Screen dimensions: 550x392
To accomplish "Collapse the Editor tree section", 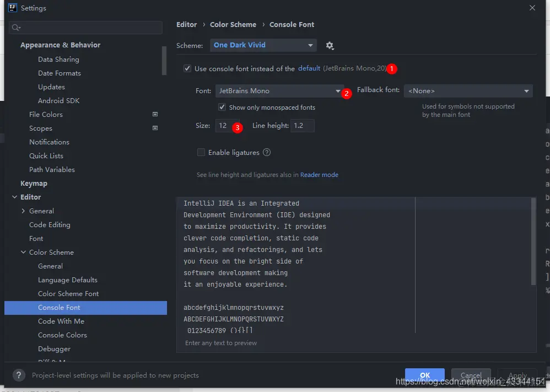I will click(x=15, y=197).
